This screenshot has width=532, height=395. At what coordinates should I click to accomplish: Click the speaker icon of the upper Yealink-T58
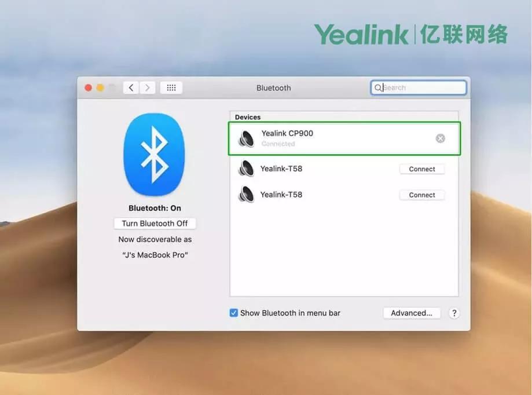pos(246,169)
